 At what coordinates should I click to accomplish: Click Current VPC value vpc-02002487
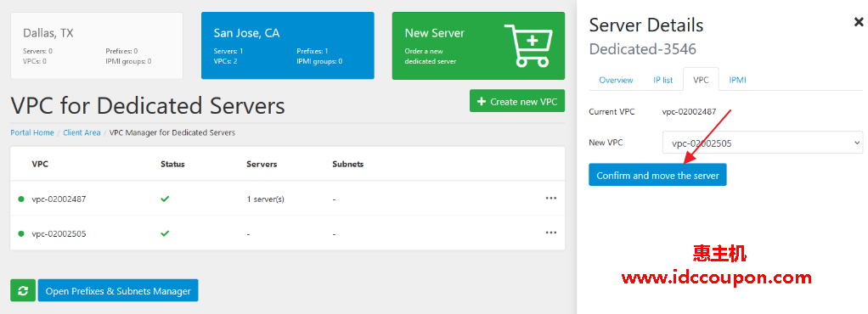click(x=689, y=112)
